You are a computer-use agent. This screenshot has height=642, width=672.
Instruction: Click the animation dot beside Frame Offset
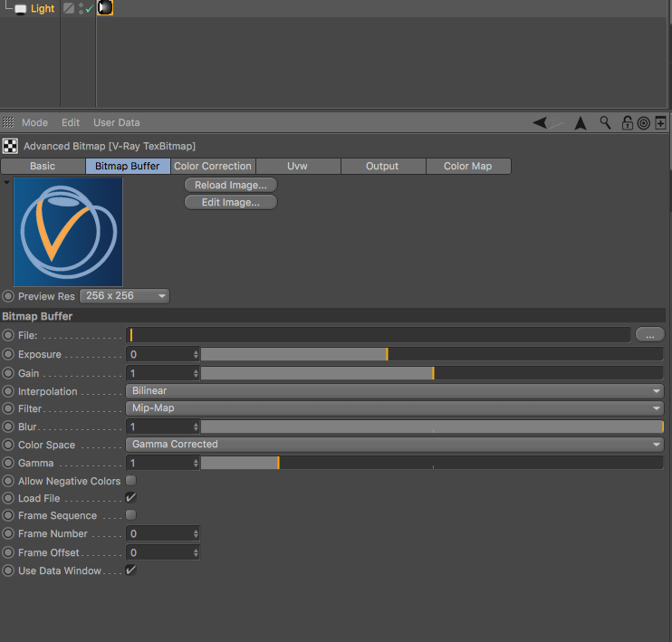coord(8,552)
